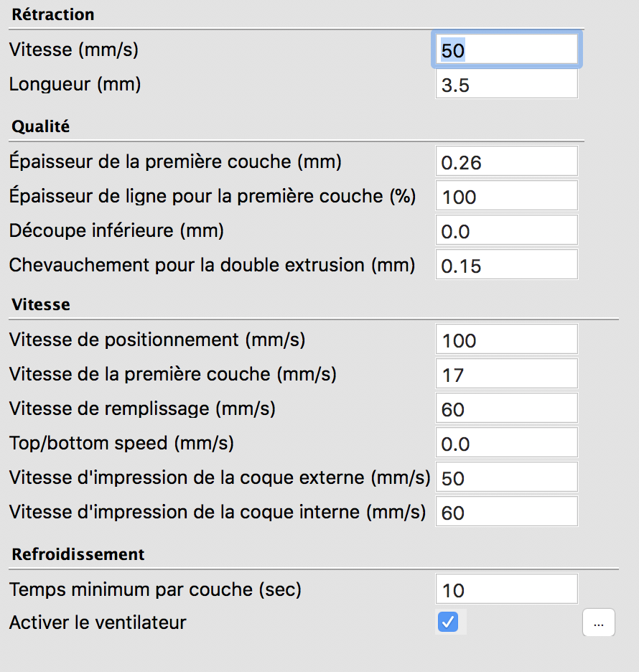
Task: Click the Vitesse de remplissage input field
Action: 506,409
